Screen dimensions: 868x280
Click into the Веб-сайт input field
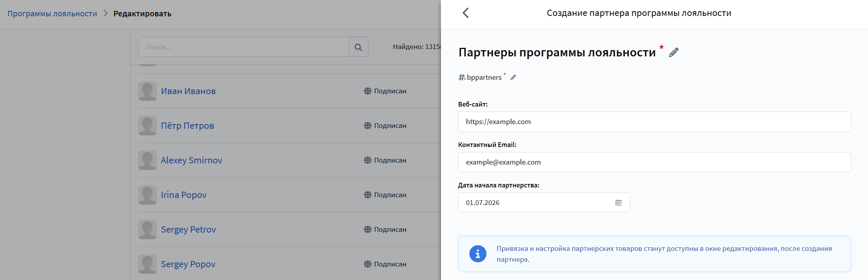click(654, 122)
